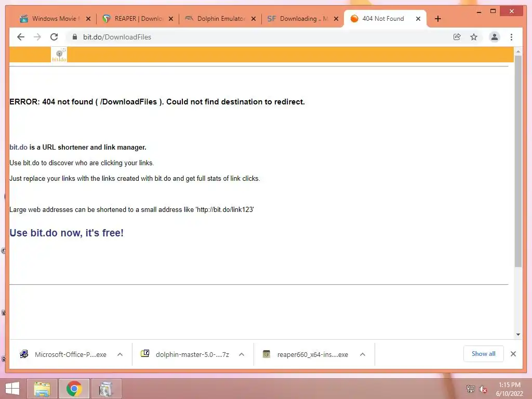Click the scrollbar up arrow

coord(518,51)
